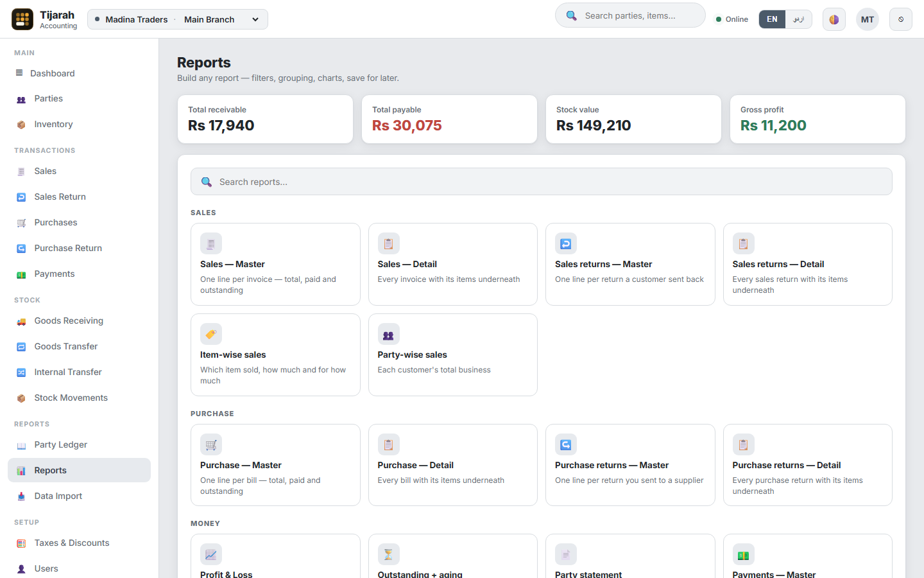Click the Outstanding + aging hourglass icon
The width and height of the screenshot is (924, 578).
[x=388, y=554]
